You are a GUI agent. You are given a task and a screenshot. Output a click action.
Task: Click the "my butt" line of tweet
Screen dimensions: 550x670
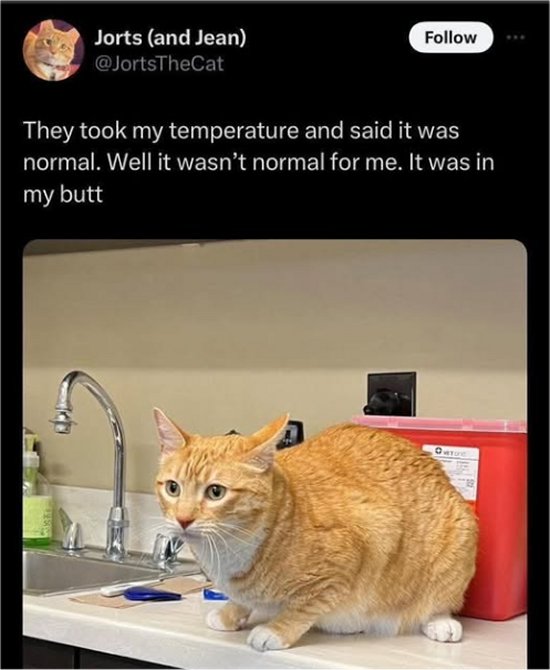[x=63, y=195]
